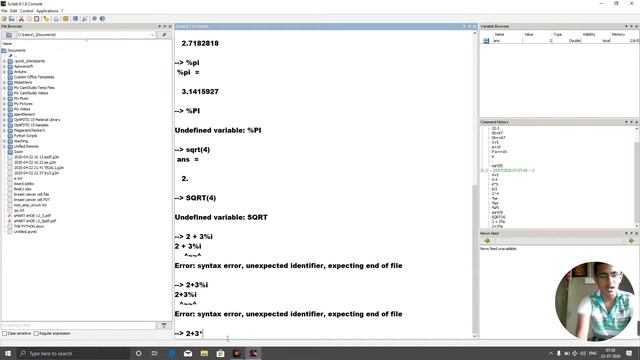Close the File Browser panel
Screen dimensions: 640x360
coord(170,27)
